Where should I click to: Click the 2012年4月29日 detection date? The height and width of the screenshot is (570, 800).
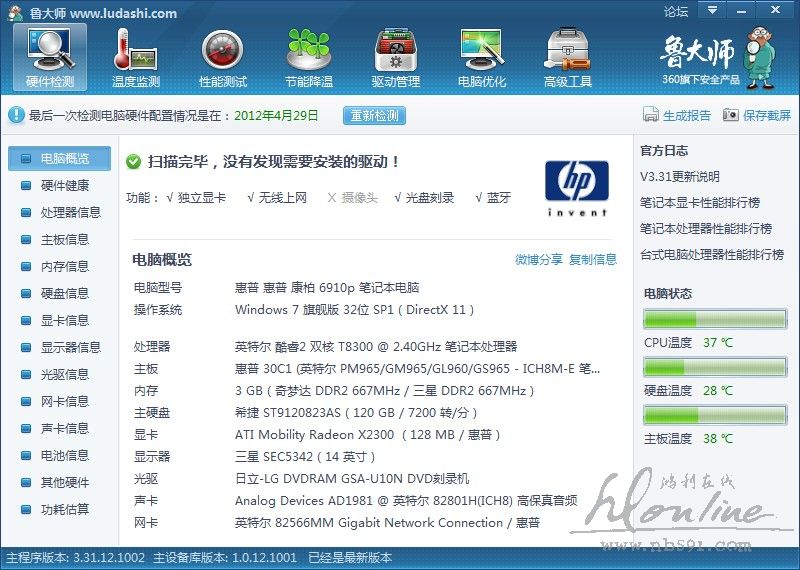(x=276, y=115)
